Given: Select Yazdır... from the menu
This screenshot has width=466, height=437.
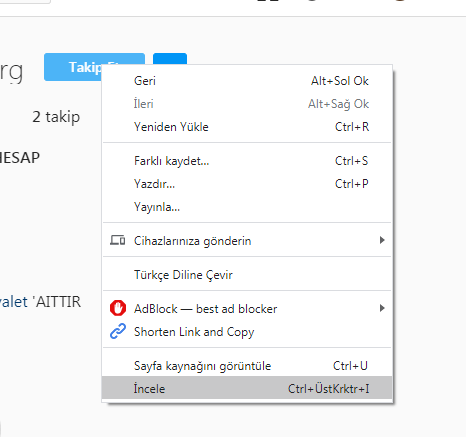Looking at the screenshot, I should coord(247,184).
